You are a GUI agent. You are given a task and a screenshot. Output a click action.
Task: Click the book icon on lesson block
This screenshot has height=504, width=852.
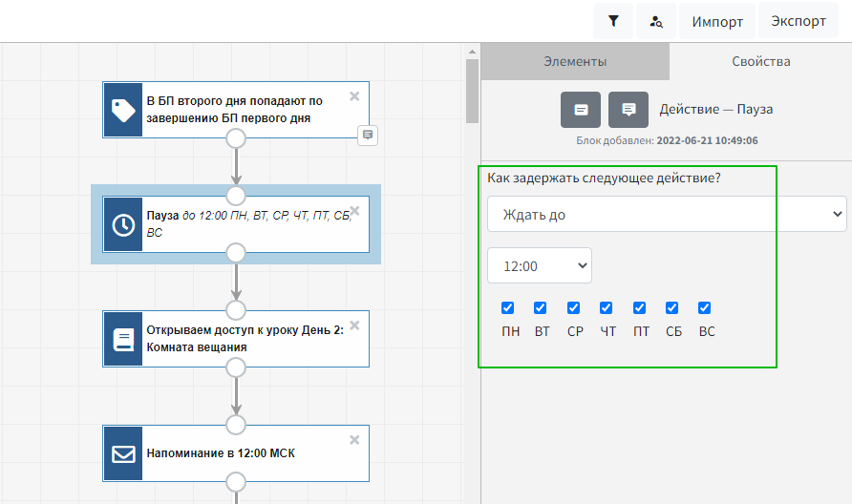pyautogui.click(x=123, y=339)
